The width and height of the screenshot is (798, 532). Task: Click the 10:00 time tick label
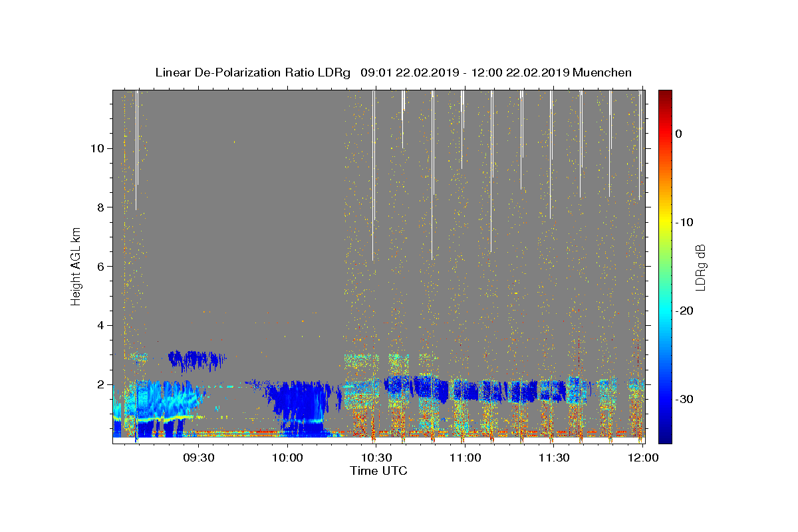[x=288, y=458]
